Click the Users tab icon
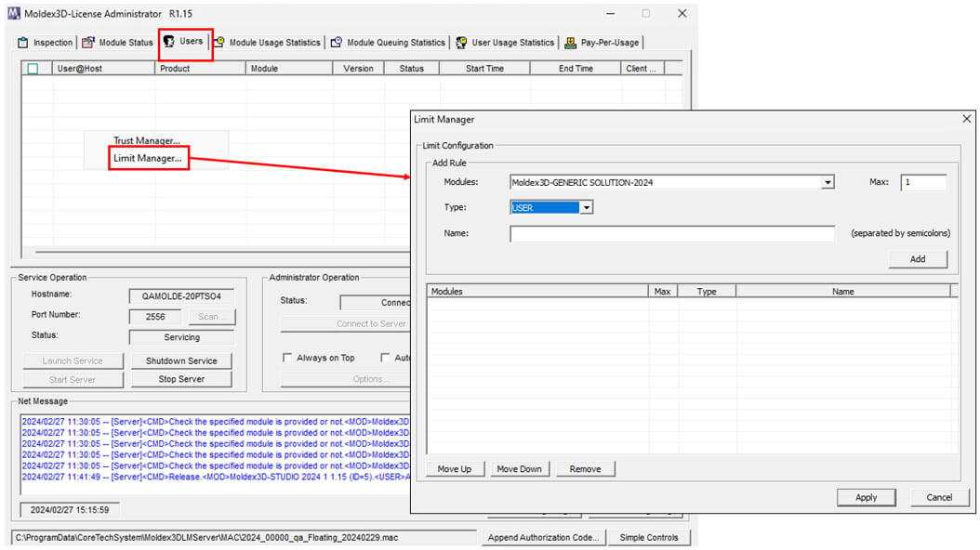 pos(169,41)
